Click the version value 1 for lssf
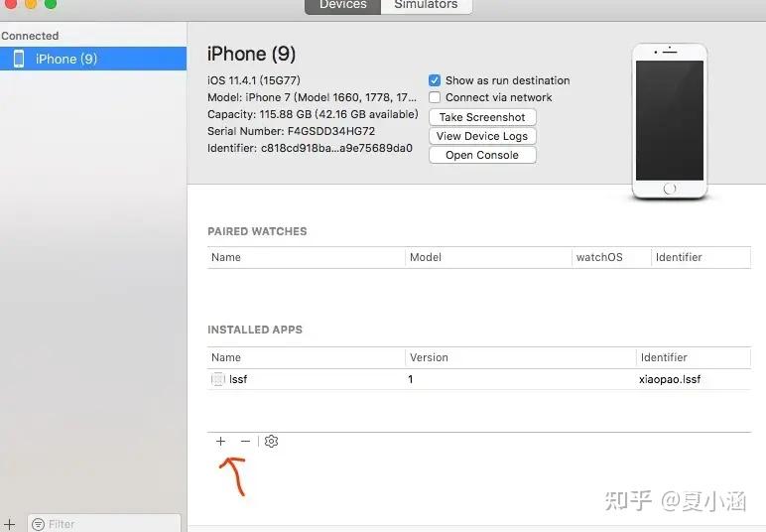 coord(411,379)
